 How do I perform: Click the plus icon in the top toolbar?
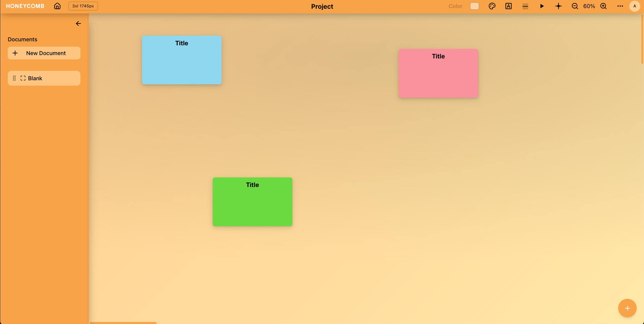(558, 6)
